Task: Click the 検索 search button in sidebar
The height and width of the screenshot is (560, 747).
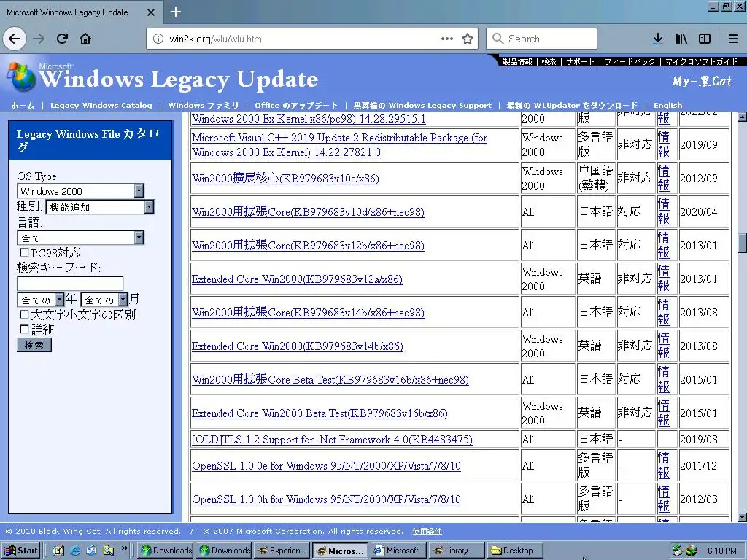Action: pos(34,345)
